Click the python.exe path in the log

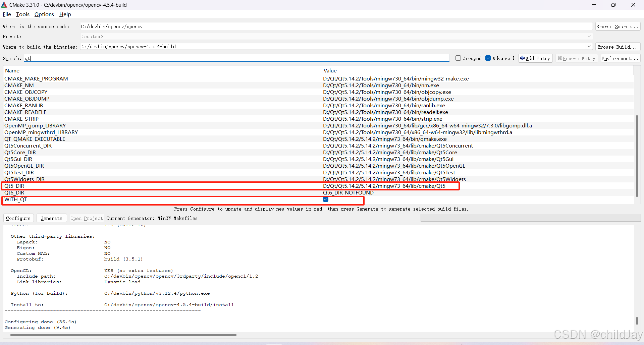[157, 293]
